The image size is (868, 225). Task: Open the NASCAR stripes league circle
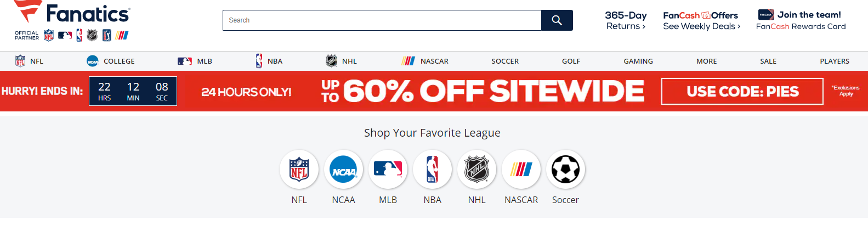click(x=521, y=170)
